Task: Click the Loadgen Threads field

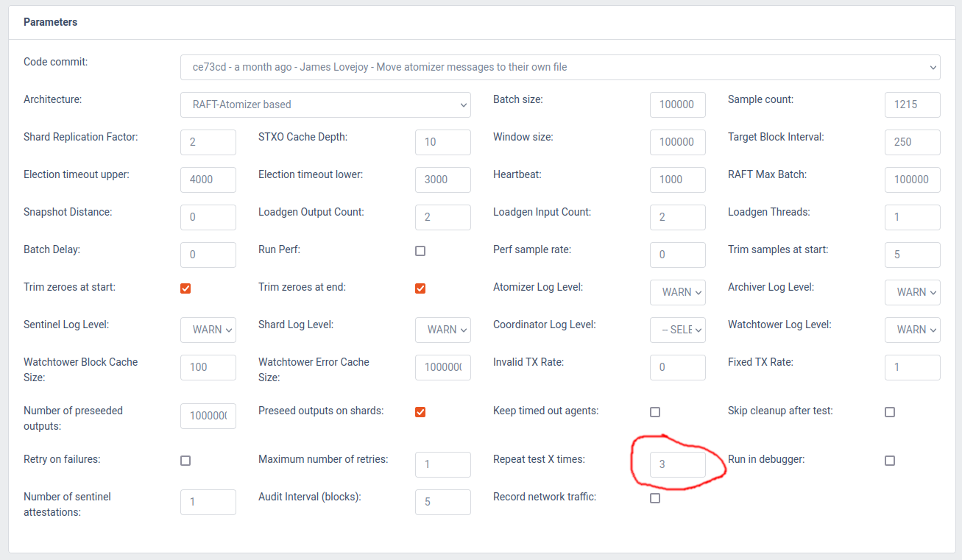Action: click(913, 217)
